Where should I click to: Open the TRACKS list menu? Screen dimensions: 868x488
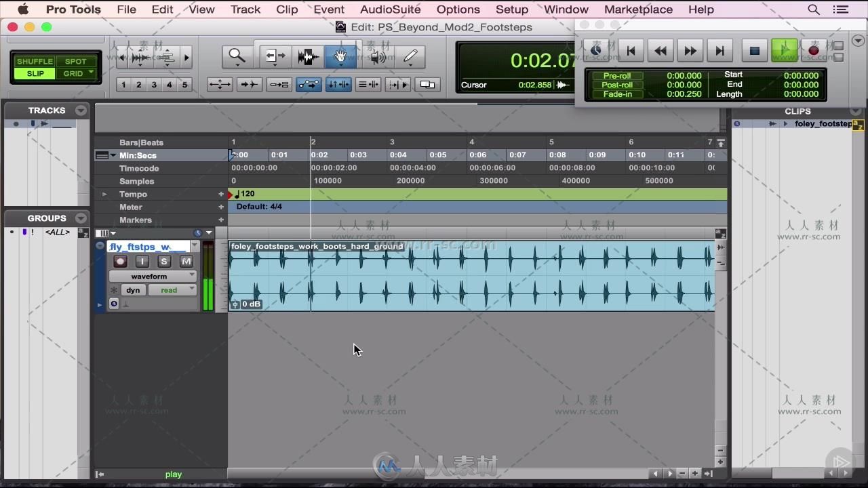coord(81,110)
